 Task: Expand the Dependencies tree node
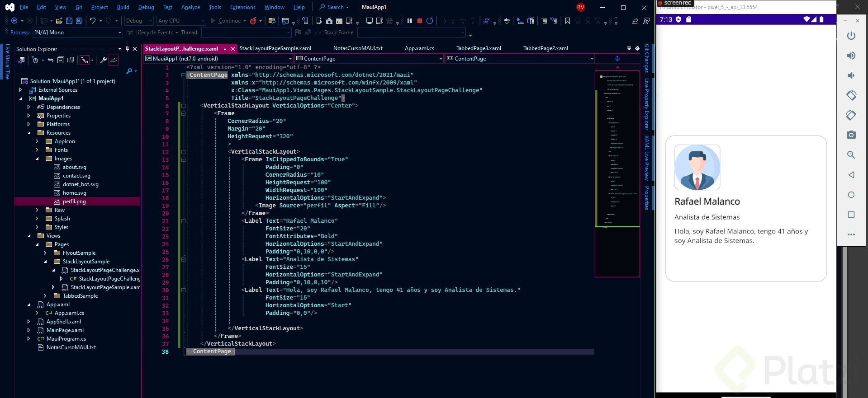[28, 107]
